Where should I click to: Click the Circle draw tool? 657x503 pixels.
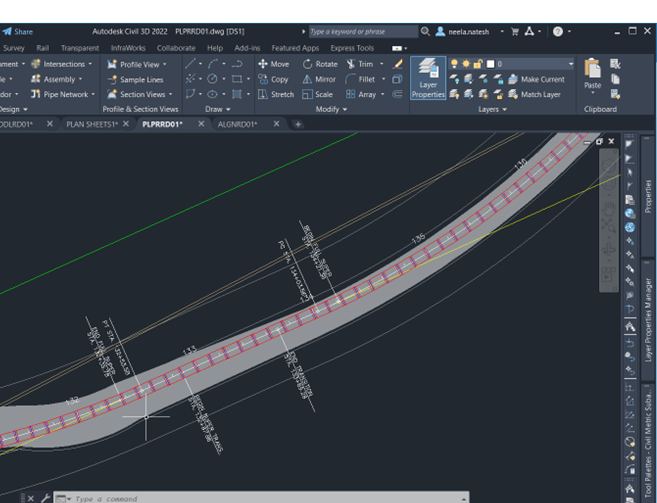(x=212, y=79)
